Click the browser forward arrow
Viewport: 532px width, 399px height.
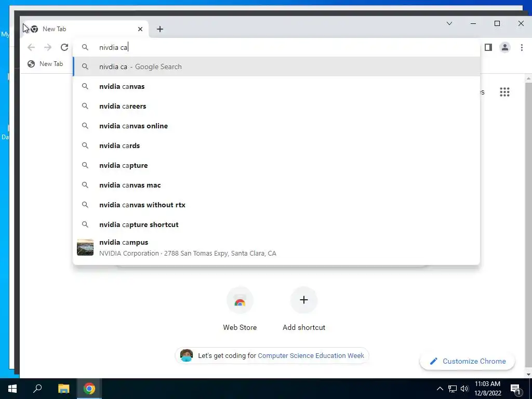[x=48, y=47]
